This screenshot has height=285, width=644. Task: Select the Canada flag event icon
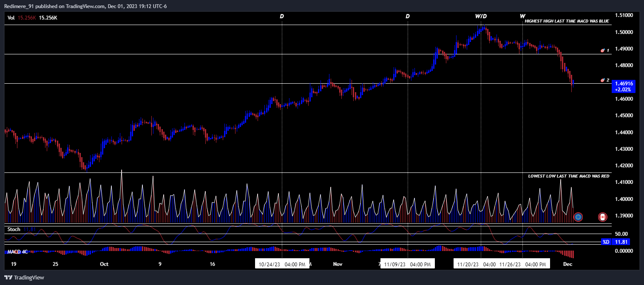click(x=602, y=217)
